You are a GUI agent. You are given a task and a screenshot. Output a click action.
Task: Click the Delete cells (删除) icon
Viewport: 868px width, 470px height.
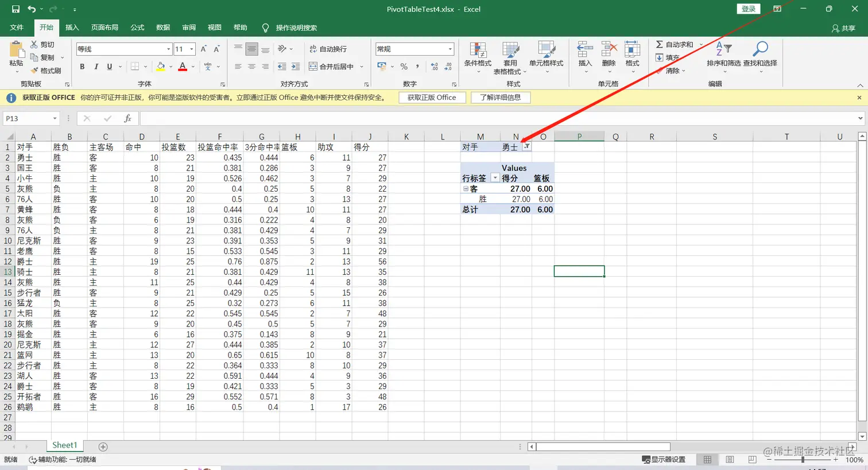[x=609, y=49]
